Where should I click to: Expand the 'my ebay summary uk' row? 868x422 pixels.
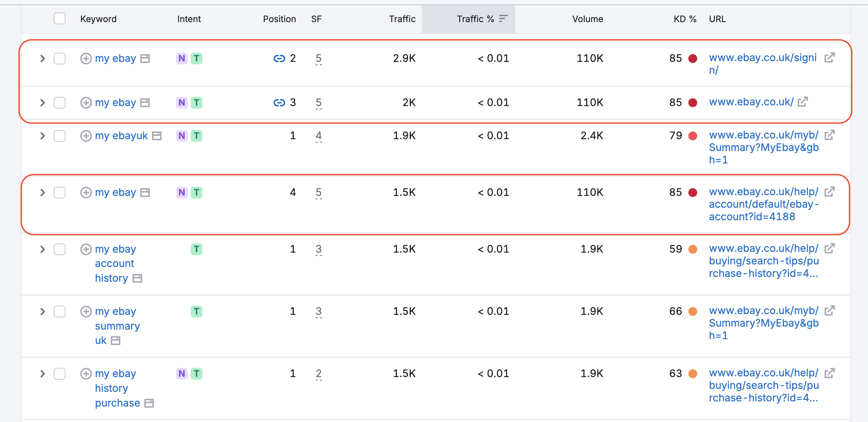(x=42, y=312)
